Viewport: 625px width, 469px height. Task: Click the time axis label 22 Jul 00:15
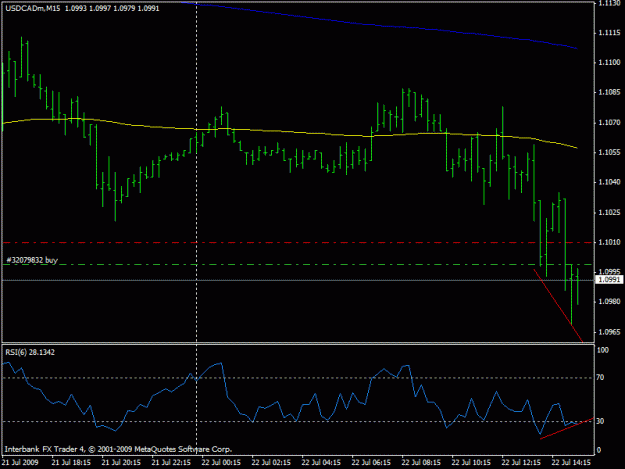coord(221,462)
